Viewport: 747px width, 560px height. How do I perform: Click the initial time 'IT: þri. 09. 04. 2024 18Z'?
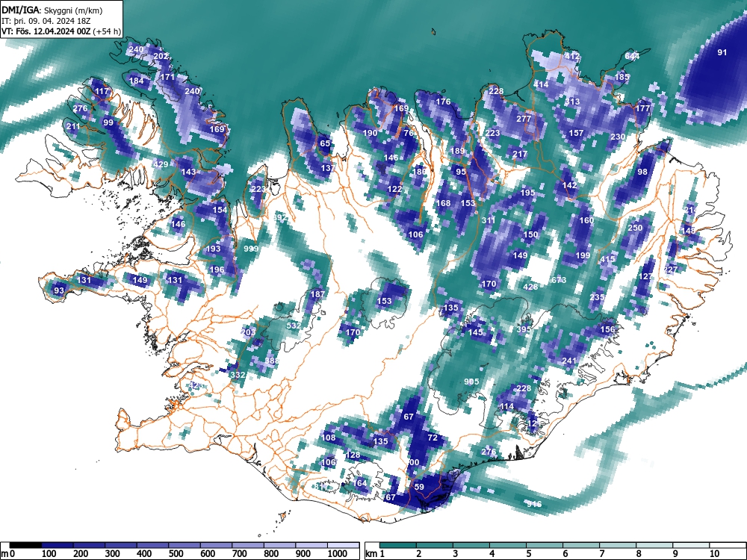(x=46, y=20)
